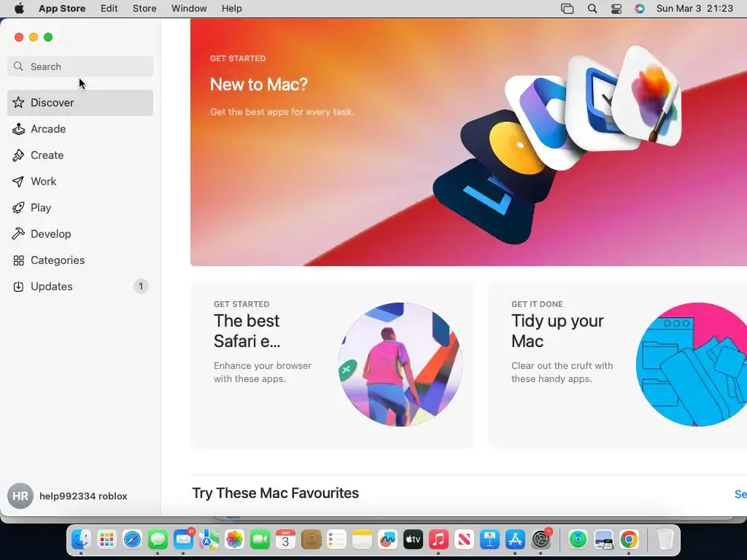Click the date and time in the menu bar
747x560 pixels.
coord(694,9)
